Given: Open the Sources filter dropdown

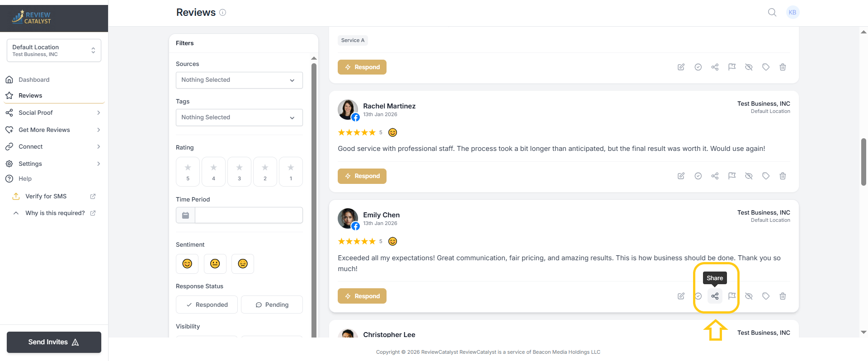Looking at the screenshot, I should click(239, 80).
